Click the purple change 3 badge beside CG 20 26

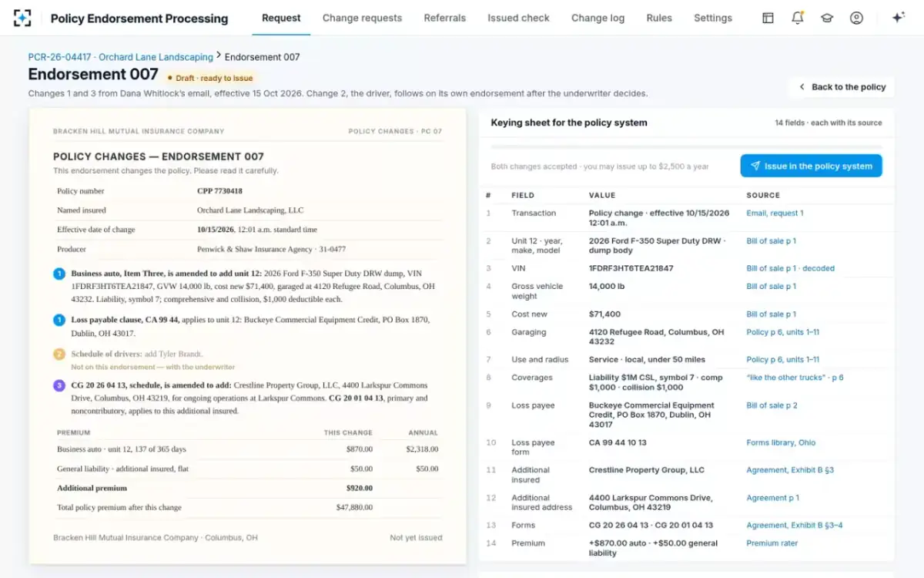59,385
